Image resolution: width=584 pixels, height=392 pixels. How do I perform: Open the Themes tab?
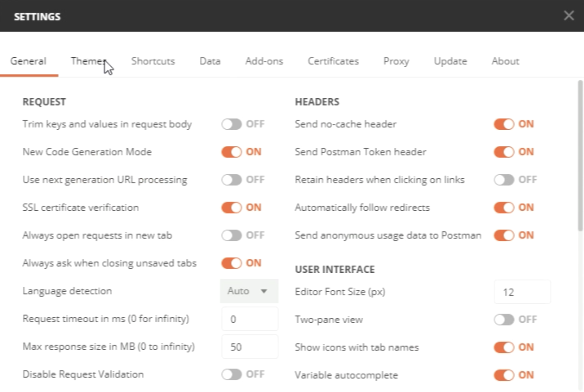[x=88, y=61]
